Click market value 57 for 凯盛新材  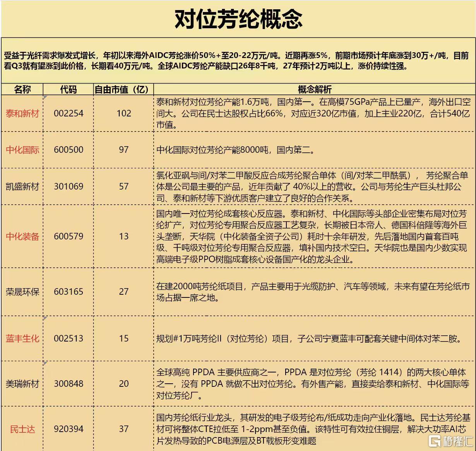(124, 186)
